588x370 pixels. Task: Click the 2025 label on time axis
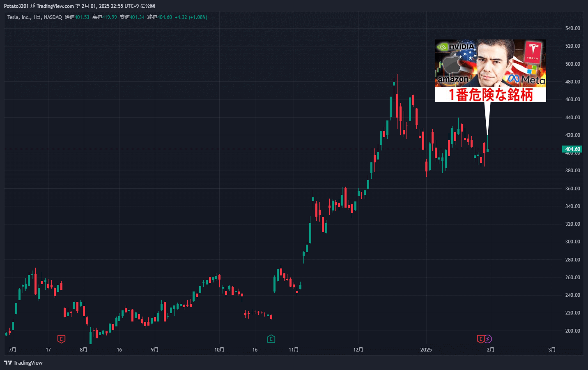(426, 350)
